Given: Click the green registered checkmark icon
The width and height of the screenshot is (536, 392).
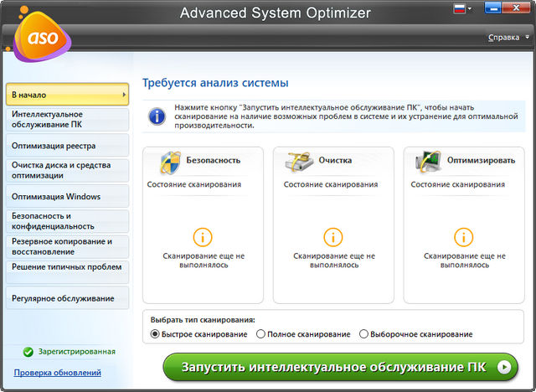Looking at the screenshot, I should [28, 353].
